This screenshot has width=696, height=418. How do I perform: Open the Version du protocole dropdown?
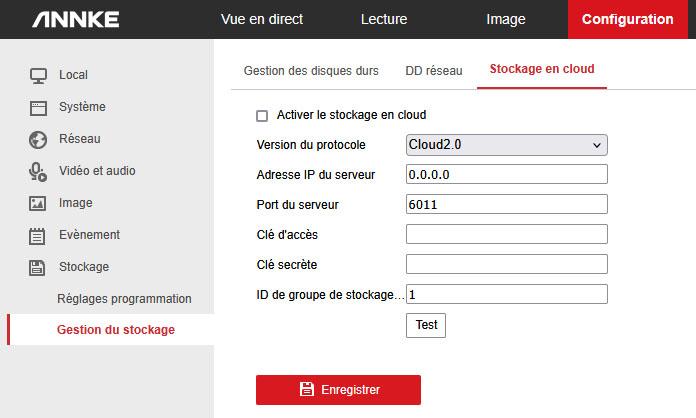(507, 145)
